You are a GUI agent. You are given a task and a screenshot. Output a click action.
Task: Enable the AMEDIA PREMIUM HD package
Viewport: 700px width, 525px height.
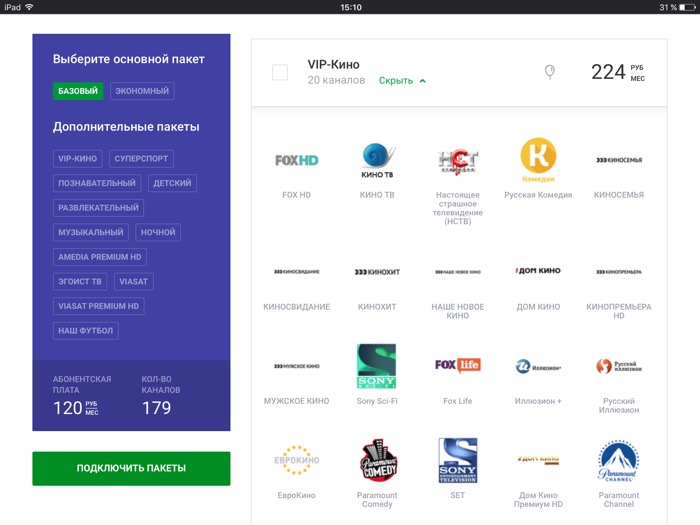tap(100, 257)
